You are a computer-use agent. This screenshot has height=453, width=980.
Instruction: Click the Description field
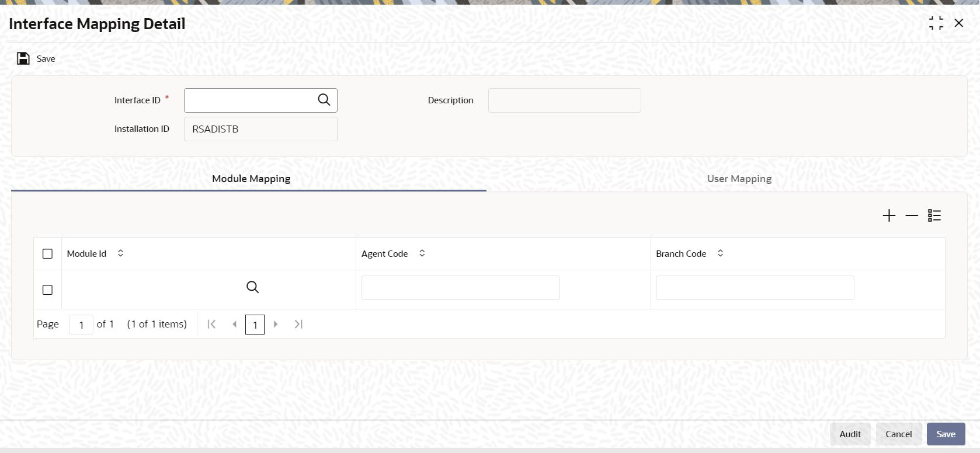click(564, 100)
